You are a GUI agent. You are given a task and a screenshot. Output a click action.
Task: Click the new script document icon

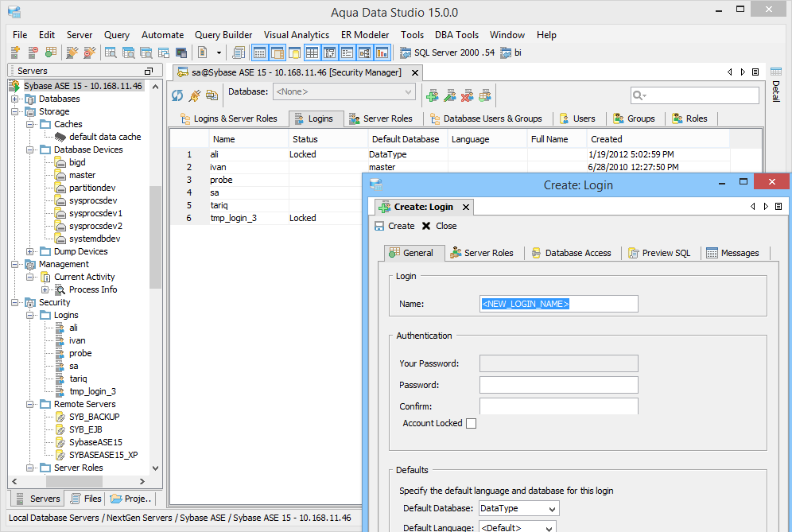[203, 52]
